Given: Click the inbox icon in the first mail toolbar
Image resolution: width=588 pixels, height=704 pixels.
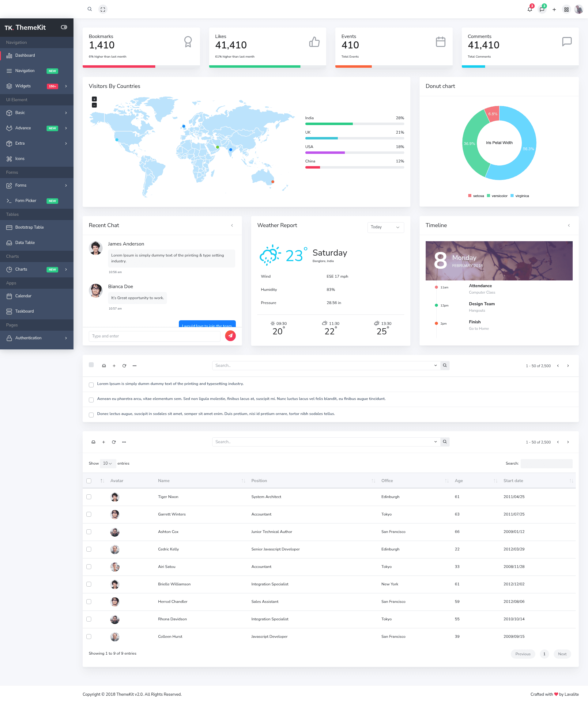Looking at the screenshot, I should [x=104, y=366].
